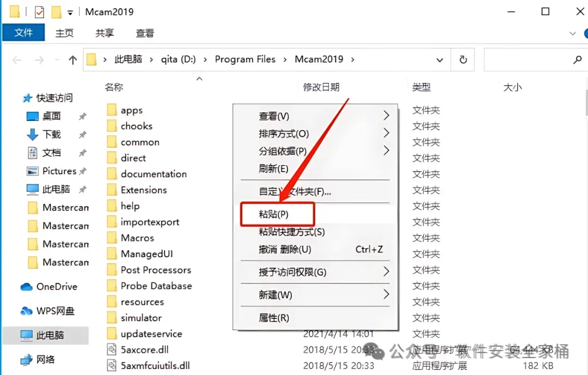The width and height of the screenshot is (588, 375).
Task: Click the Forward navigation arrow
Action: (39, 60)
